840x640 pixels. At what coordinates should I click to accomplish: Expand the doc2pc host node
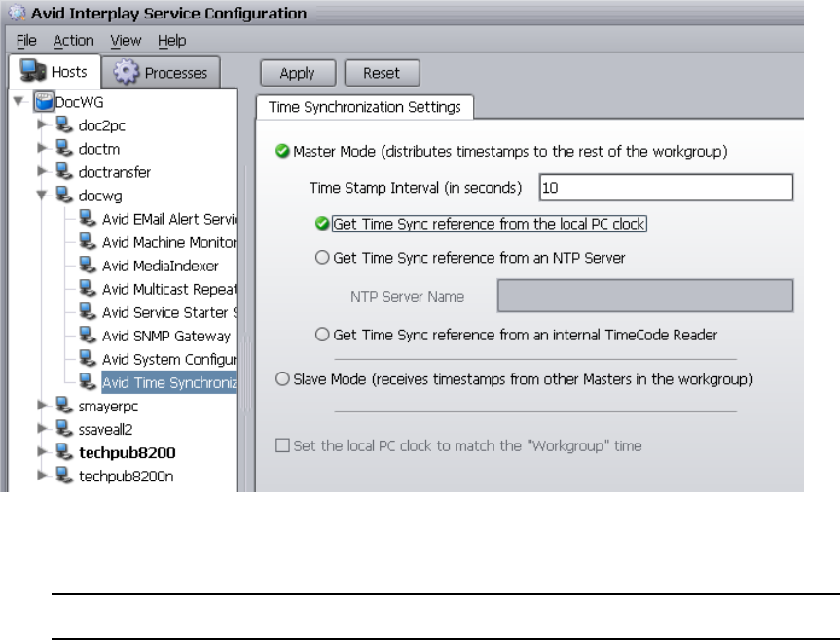point(42,124)
